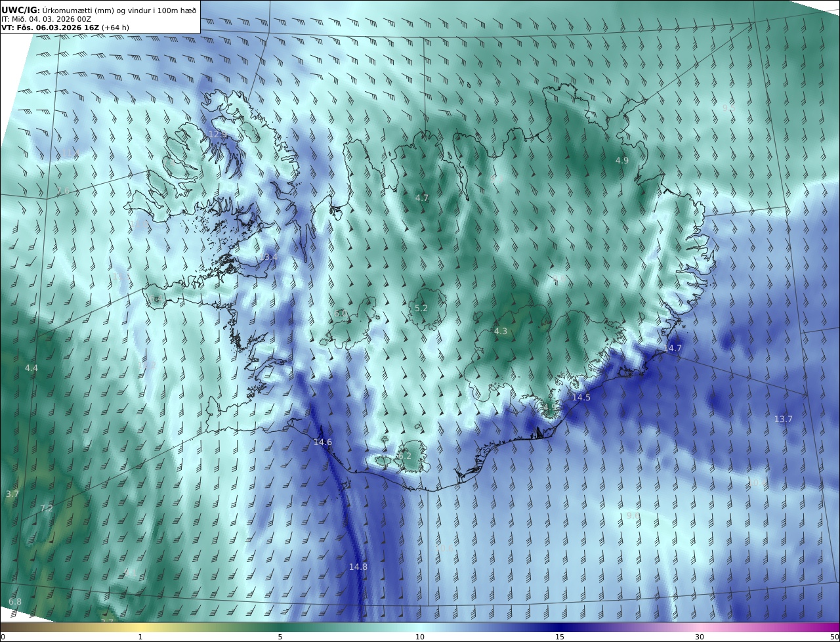Viewport: 840px width, 642px height.
Task: Click the 14.8 value label
Action: [x=358, y=567]
